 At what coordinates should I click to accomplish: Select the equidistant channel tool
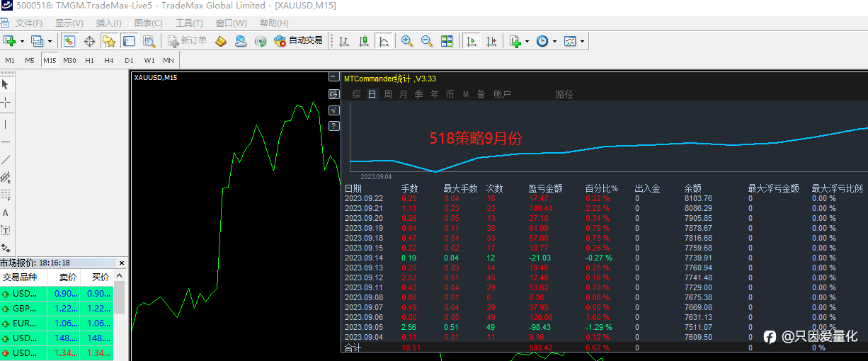(x=6, y=177)
